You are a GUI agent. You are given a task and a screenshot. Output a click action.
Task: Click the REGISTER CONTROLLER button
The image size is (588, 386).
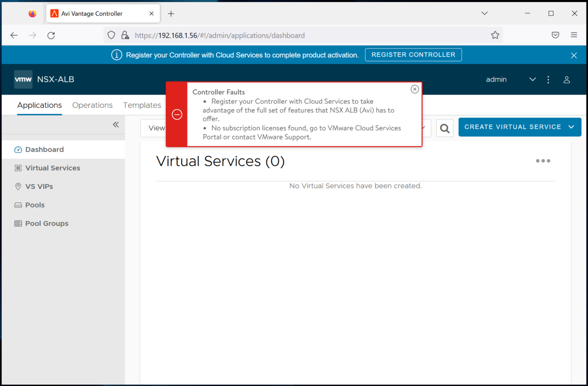414,55
